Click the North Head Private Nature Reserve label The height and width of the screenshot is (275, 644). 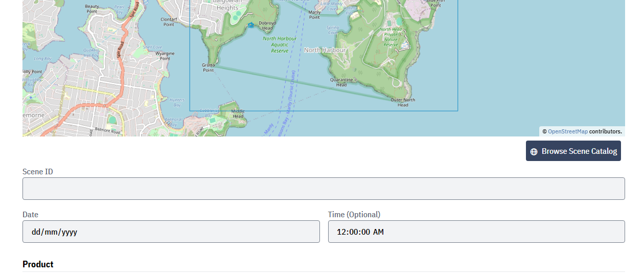tap(390, 37)
